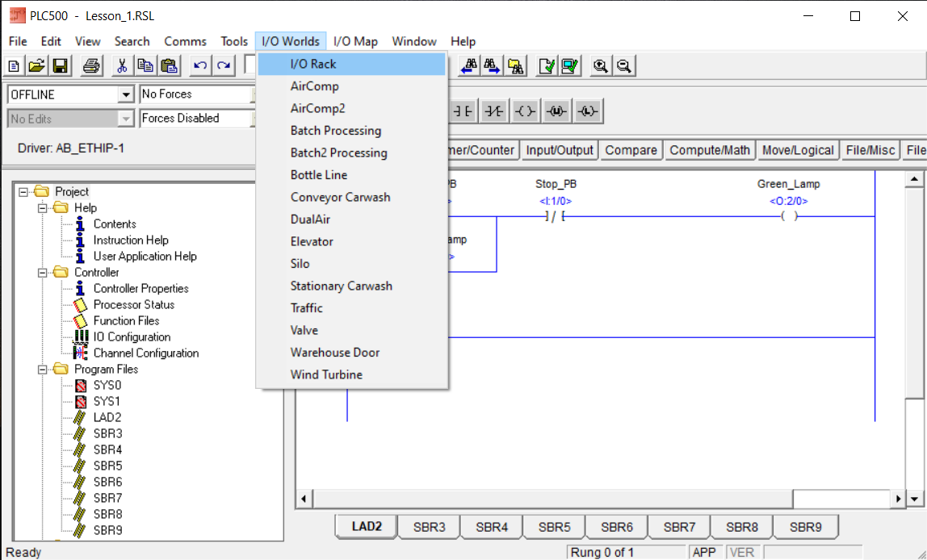Click the ladder view's scroll-up arrow
The width and height of the screenshot is (927, 560).
[x=914, y=179]
